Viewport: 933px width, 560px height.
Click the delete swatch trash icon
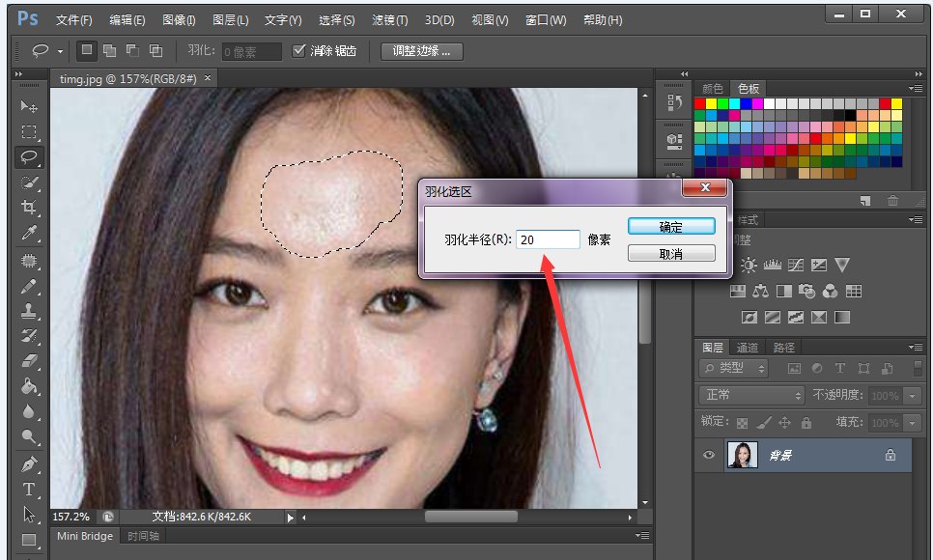(892, 201)
